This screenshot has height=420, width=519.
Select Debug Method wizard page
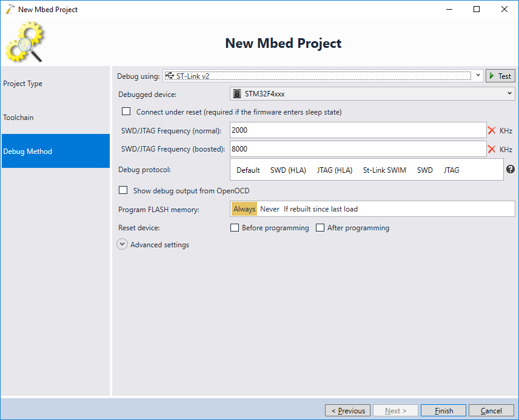pyautogui.click(x=56, y=151)
